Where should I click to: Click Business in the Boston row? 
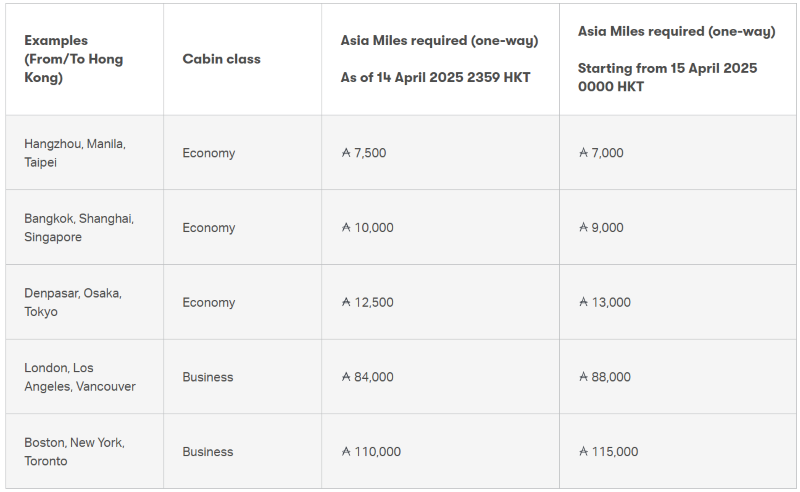coord(208,452)
